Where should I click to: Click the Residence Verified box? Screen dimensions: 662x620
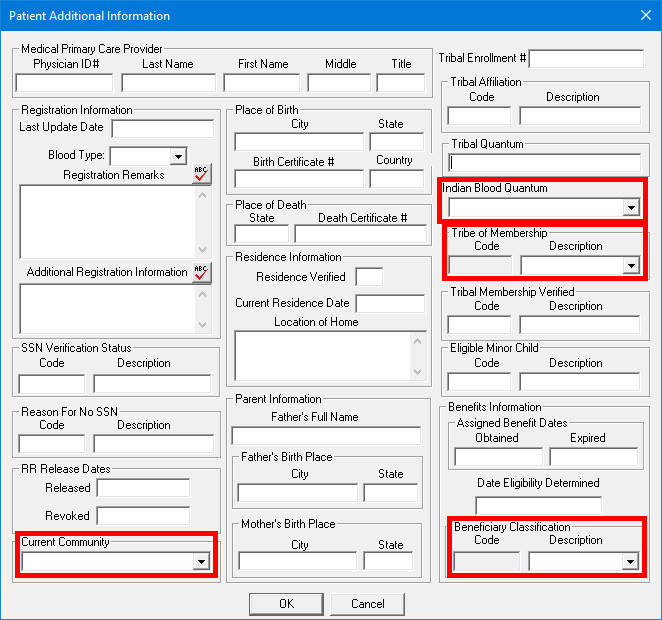pos(369,277)
